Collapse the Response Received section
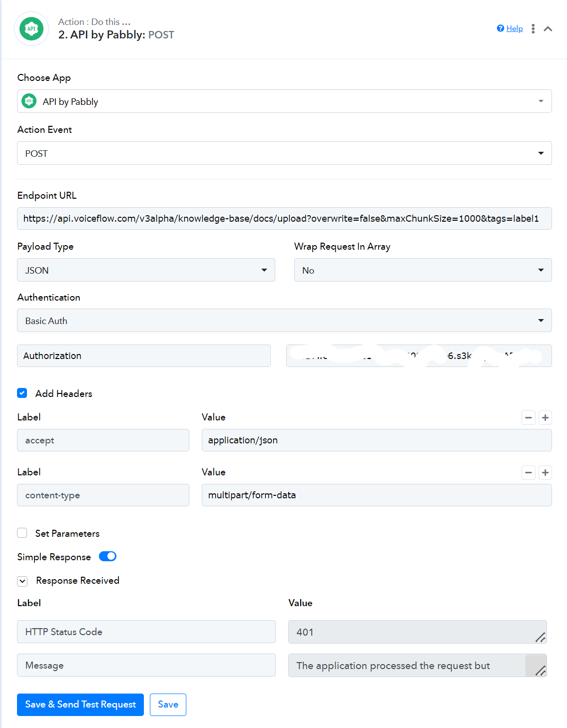 (x=22, y=581)
